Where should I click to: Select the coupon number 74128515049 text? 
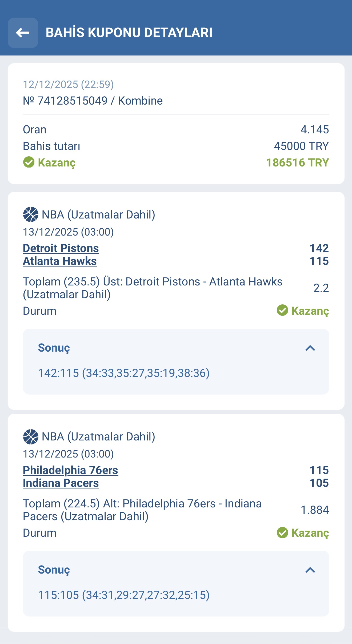pyautogui.click(x=72, y=101)
